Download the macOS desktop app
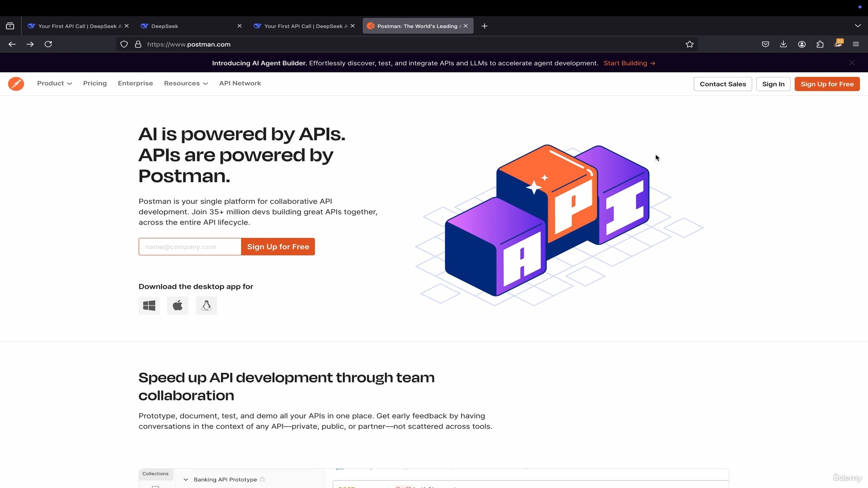The image size is (868, 488). (x=178, y=305)
